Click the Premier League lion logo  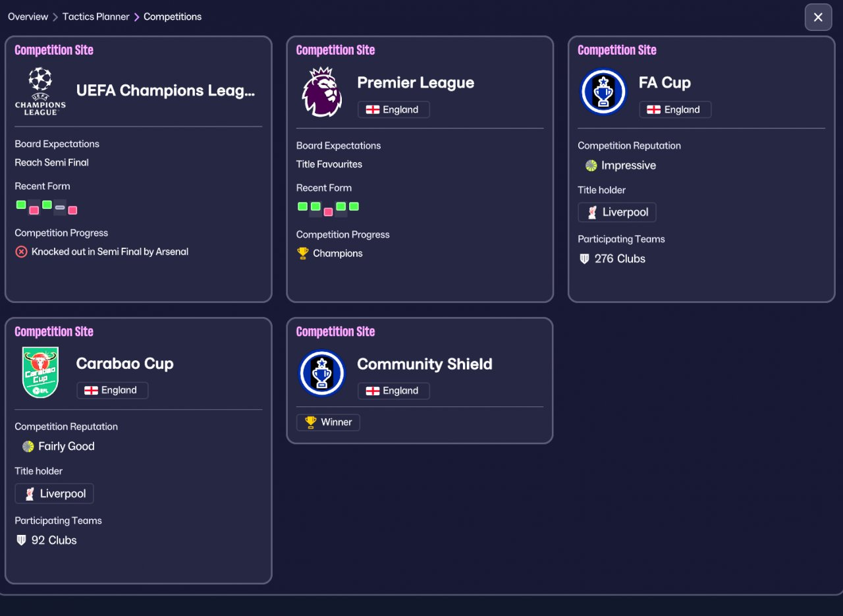[x=321, y=92]
